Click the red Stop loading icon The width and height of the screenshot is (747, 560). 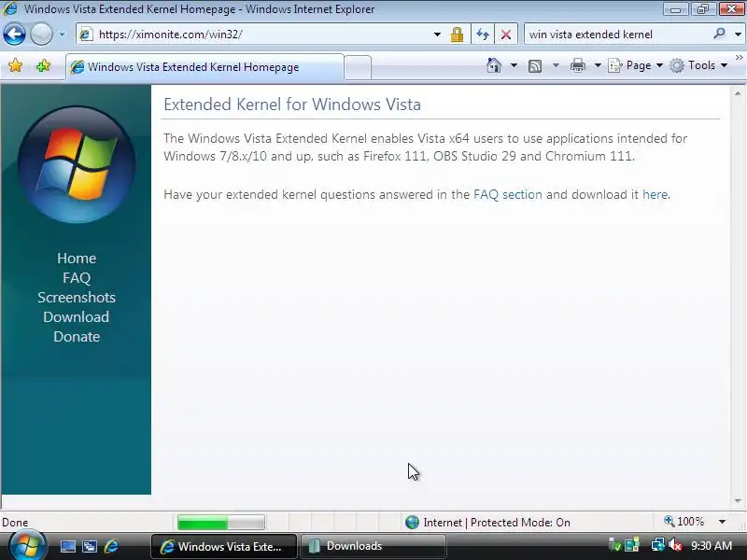[506, 35]
